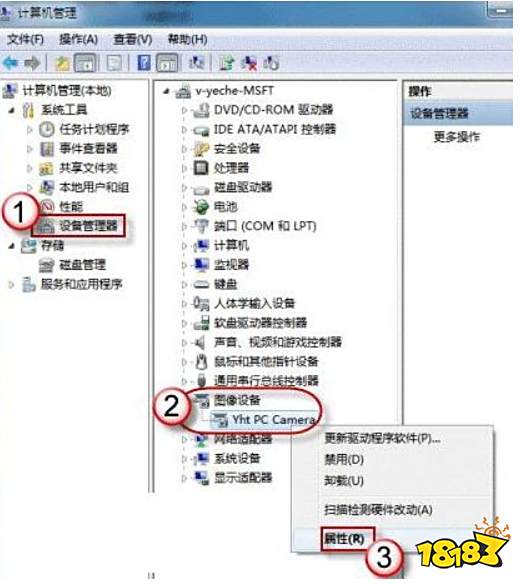Open the 文件(F) menu
The height and width of the screenshot is (585, 523).
click(x=25, y=39)
